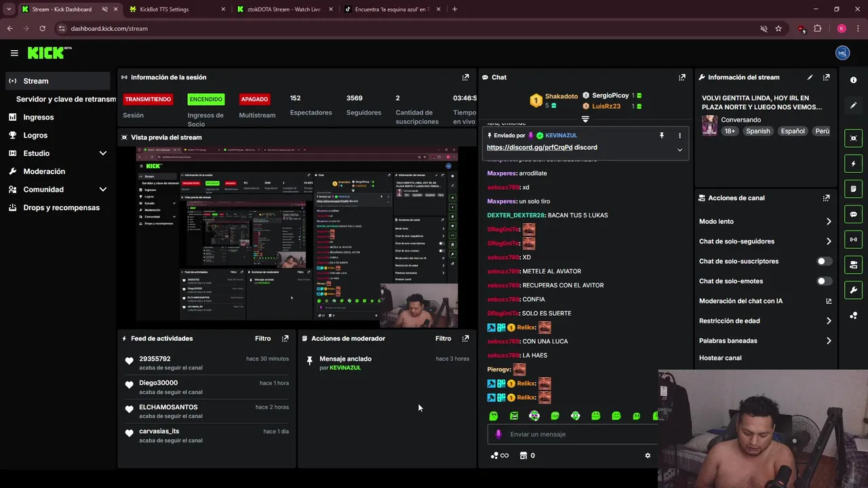This screenshot has width=868, height=488.
Task: Open Moderación del chat con IA link
Action: [x=765, y=301]
